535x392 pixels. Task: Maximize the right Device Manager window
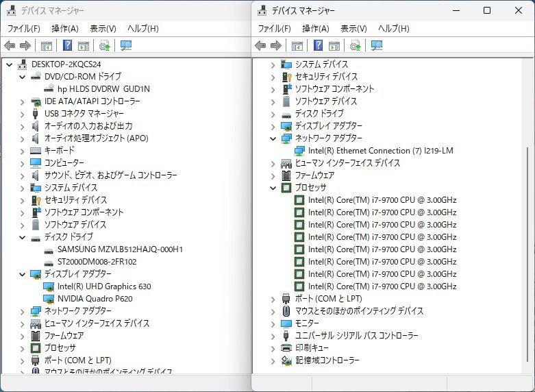click(x=487, y=10)
